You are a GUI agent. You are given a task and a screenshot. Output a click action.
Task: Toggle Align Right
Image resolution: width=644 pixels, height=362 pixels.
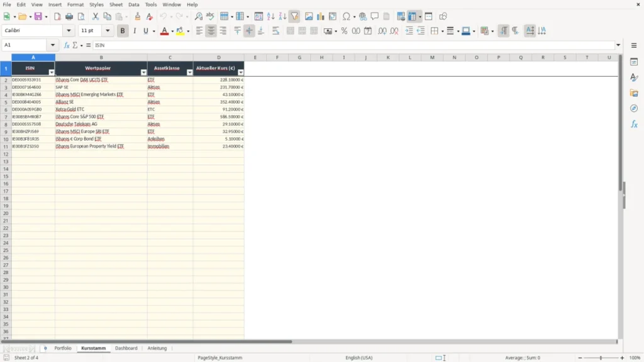click(223, 31)
